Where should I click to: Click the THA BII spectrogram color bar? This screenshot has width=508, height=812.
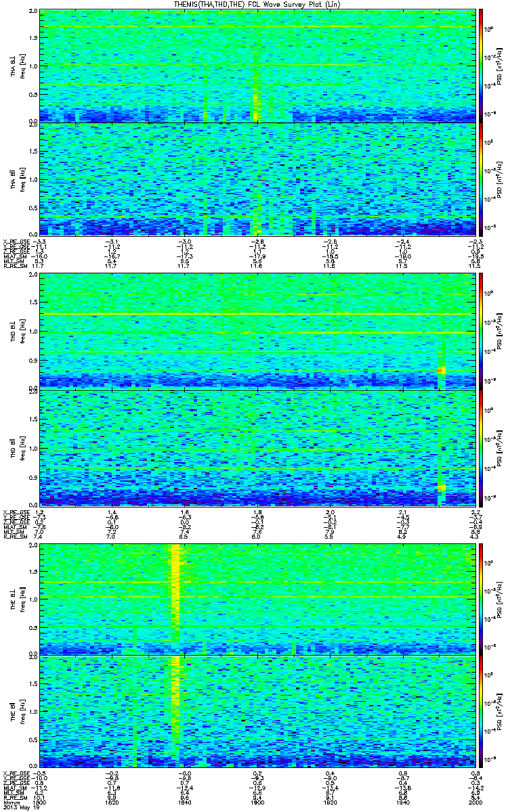coord(482,179)
